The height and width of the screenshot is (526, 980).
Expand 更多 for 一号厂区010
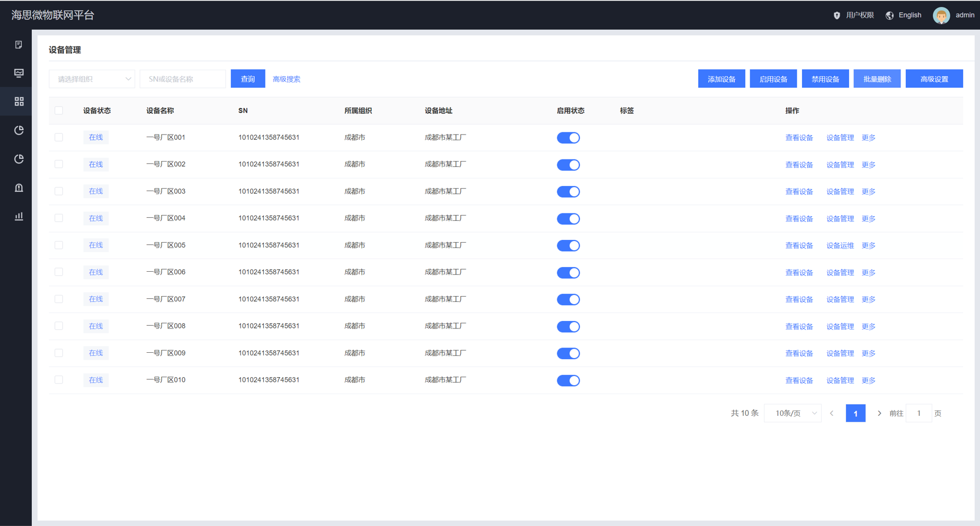coord(868,380)
